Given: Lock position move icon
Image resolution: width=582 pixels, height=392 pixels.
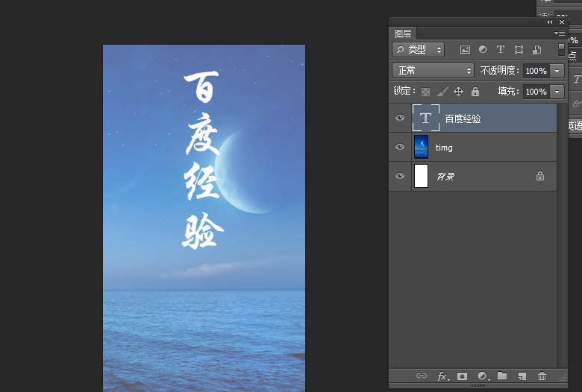Looking at the screenshot, I should pos(458,91).
